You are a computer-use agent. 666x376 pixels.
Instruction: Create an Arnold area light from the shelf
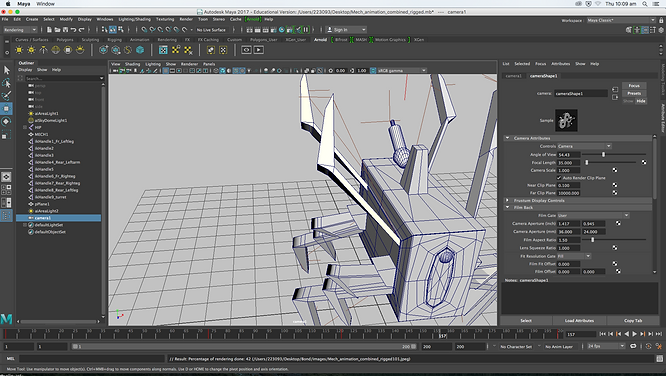tap(19, 50)
